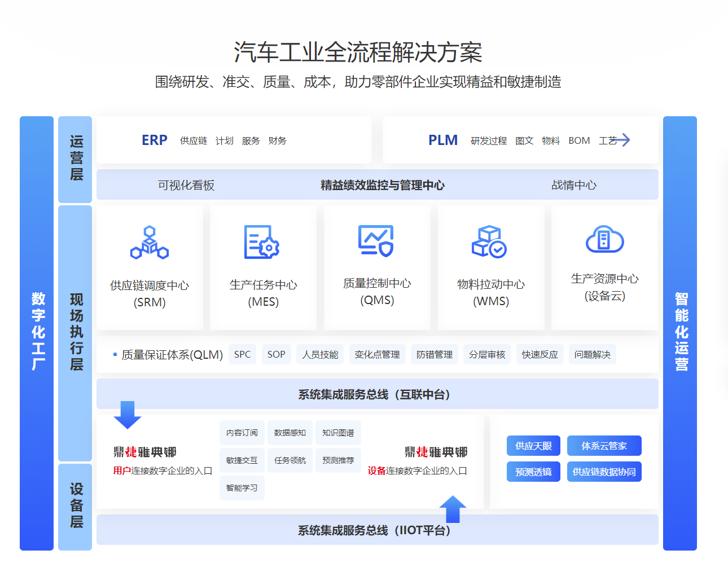
Task: Open the 体系云管家 button
Action: pos(604,446)
